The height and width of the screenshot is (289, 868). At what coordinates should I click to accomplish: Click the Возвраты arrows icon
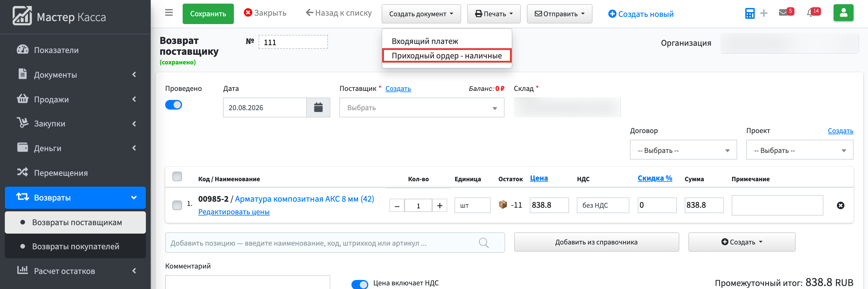click(23, 197)
